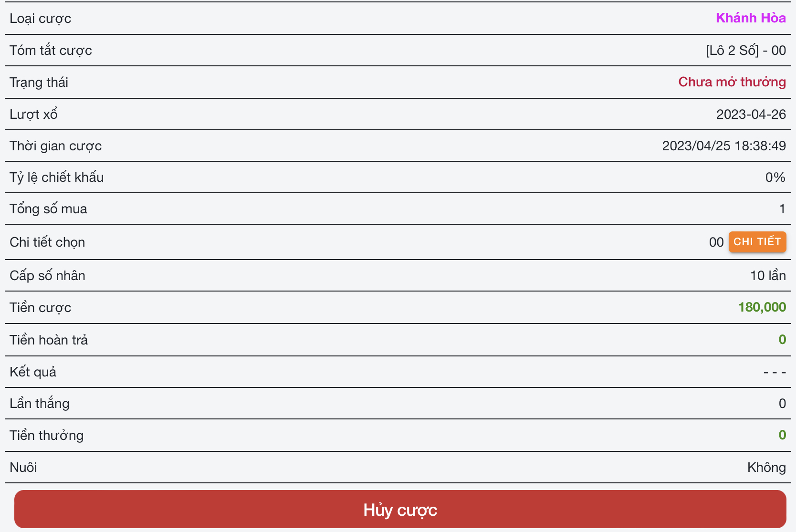
Task: Select the Chưa mở thưởng status text
Action: (732, 82)
